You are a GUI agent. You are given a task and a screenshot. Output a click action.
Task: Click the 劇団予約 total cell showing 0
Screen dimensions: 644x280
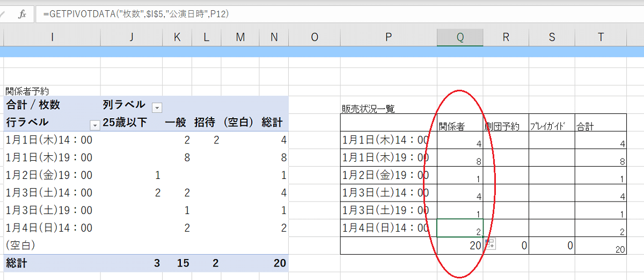pos(506,246)
